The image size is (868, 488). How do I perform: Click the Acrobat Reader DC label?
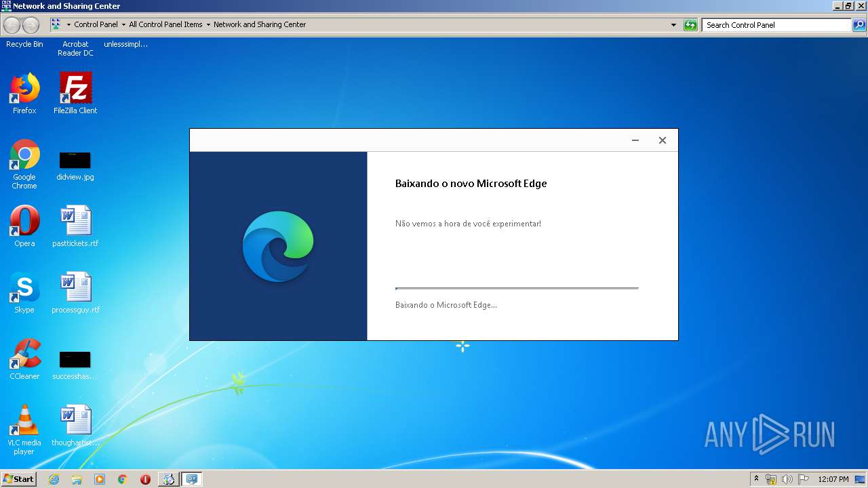[x=75, y=49]
